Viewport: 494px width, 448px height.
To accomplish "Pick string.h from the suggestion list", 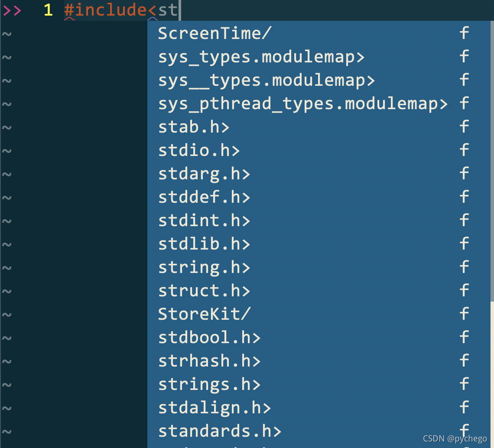I will tap(204, 267).
